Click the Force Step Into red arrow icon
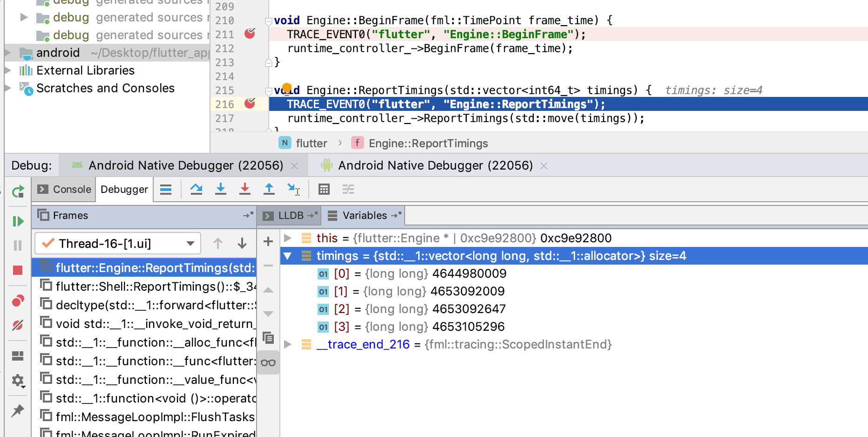Viewport: 868px width, 437px height. [245, 189]
